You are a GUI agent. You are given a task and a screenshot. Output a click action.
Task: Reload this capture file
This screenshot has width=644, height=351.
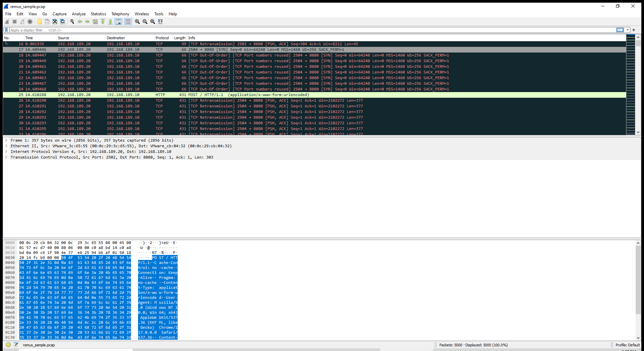coord(62,22)
